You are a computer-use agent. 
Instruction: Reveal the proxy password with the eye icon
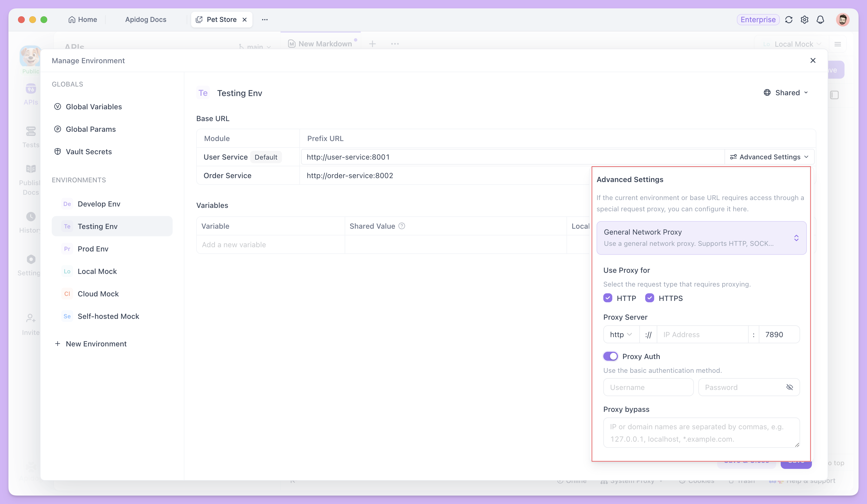[x=790, y=387]
